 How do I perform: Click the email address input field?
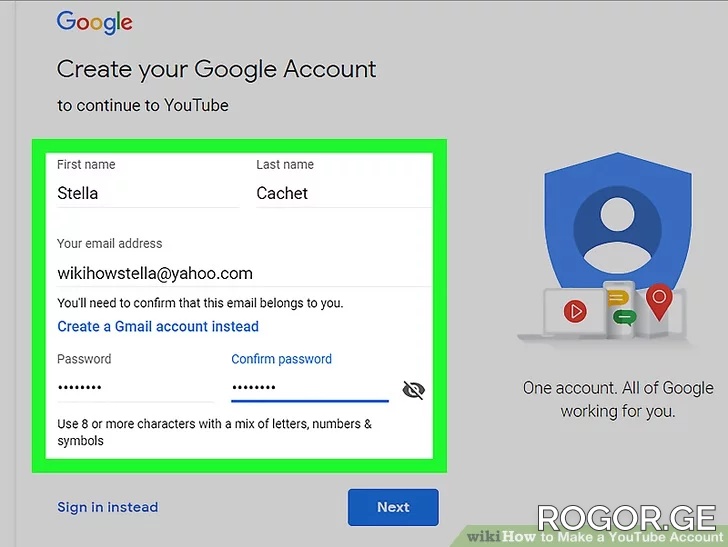tap(244, 274)
